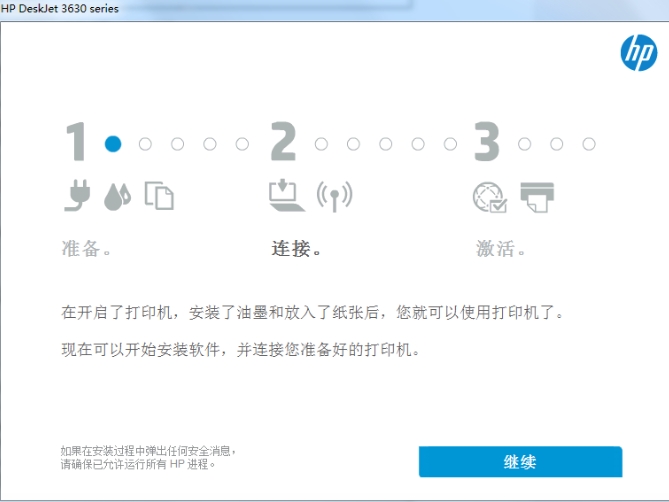Click the line starting 现在可以开始安装软件

pyautogui.click(x=241, y=350)
